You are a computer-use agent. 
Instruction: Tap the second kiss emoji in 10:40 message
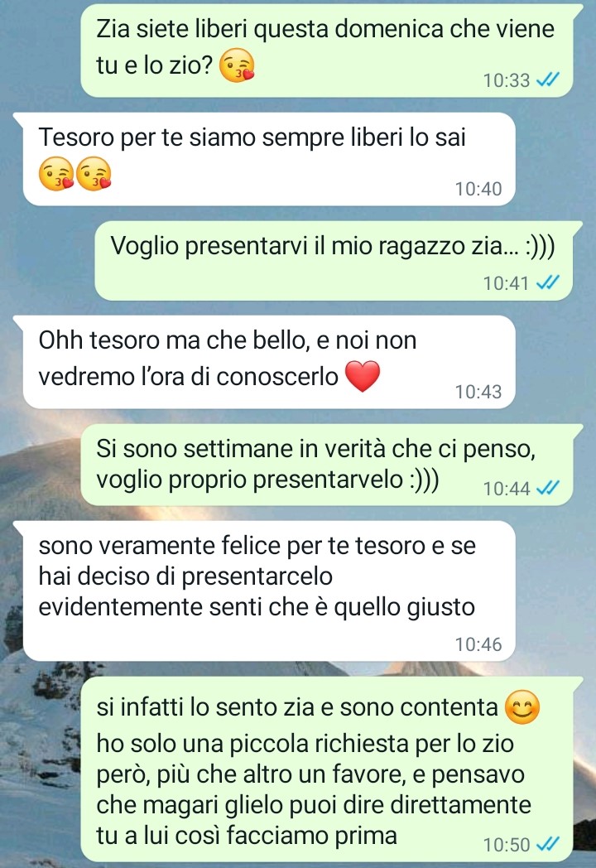94,175
